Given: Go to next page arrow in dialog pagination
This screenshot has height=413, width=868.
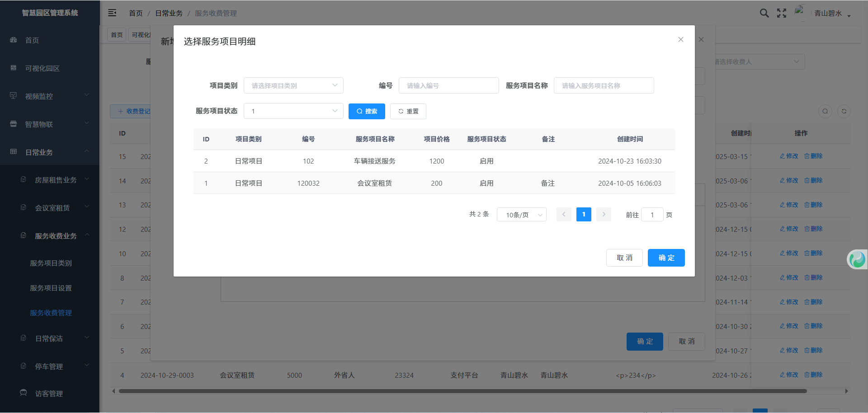Looking at the screenshot, I should pyautogui.click(x=604, y=215).
